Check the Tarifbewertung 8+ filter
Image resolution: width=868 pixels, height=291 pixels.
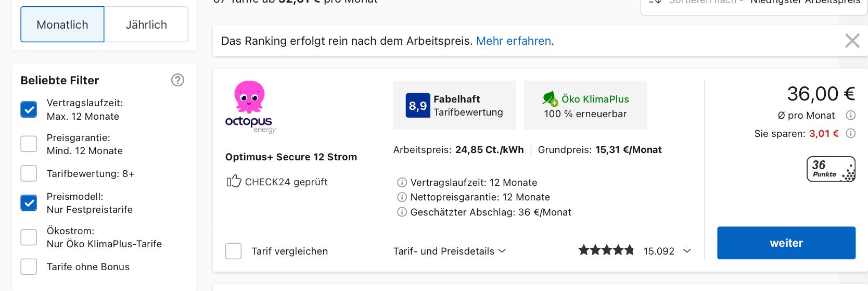tap(29, 174)
